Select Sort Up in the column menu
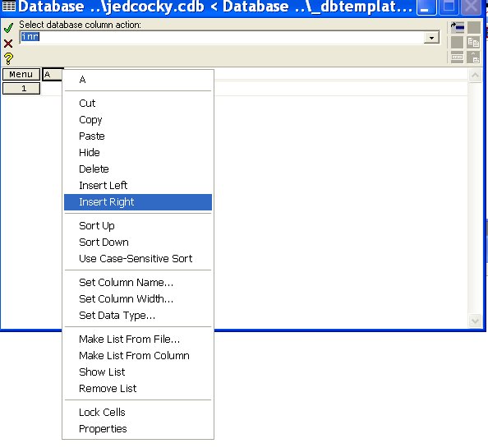Viewport: 488px width, 448px height. point(97,226)
